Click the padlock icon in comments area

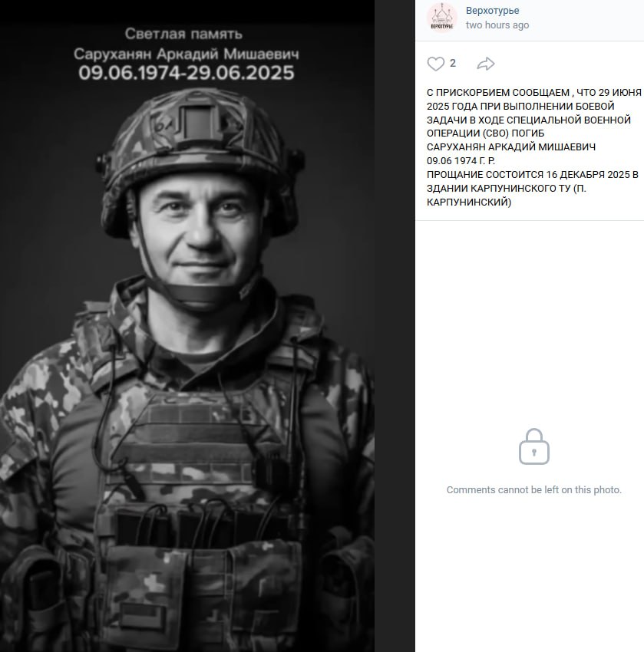pos(534,446)
